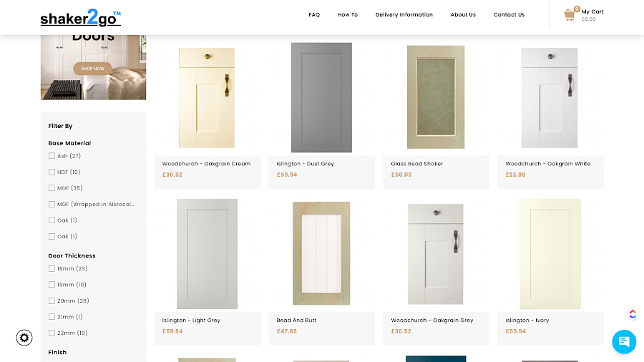The image size is (644, 362).
Task: Open the Bead And Butt door thumbnail
Action: pyautogui.click(x=321, y=253)
